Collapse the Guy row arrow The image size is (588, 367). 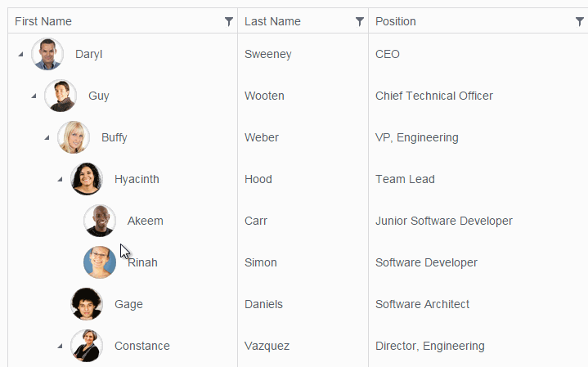click(34, 96)
